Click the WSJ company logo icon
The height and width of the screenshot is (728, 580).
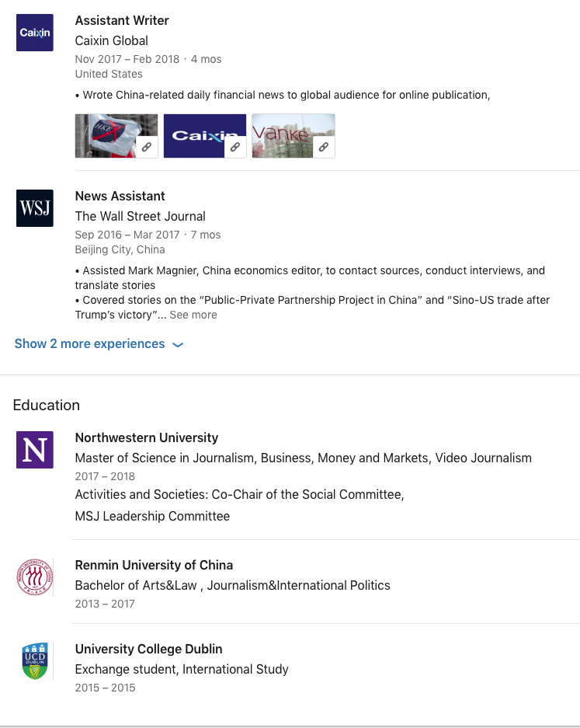35,208
